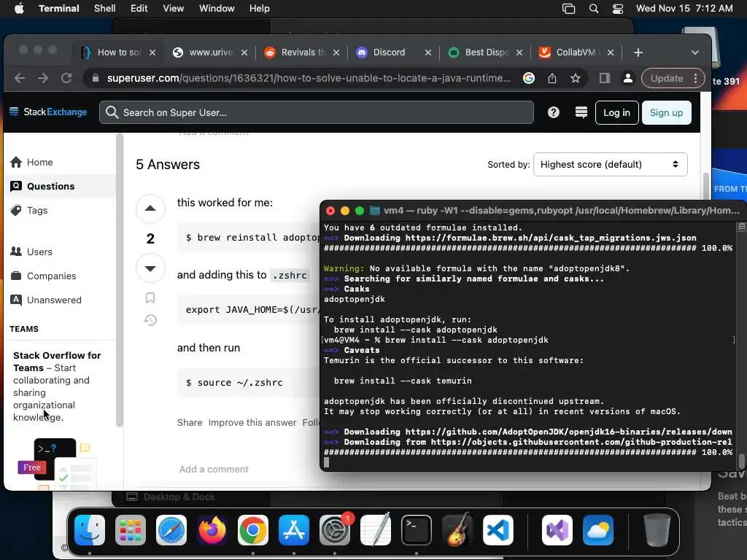Open a new Chrome tab
The image size is (747, 560).
pyautogui.click(x=638, y=52)
